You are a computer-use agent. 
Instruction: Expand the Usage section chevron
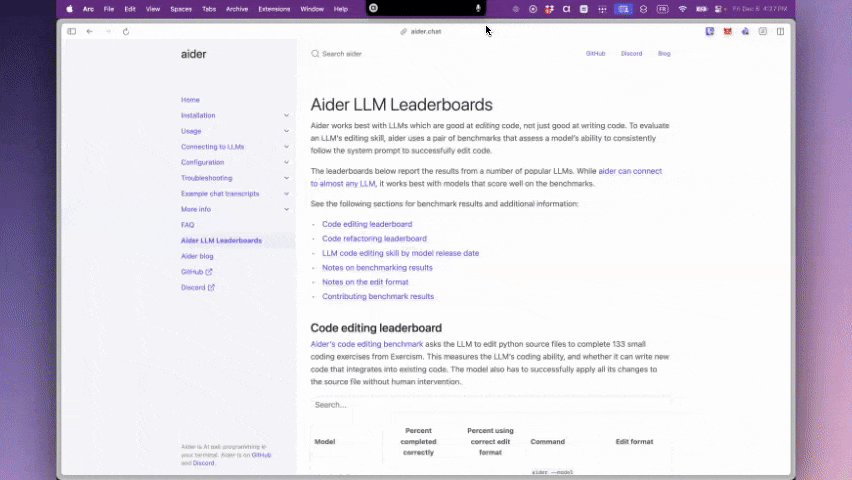pos(286,131)
